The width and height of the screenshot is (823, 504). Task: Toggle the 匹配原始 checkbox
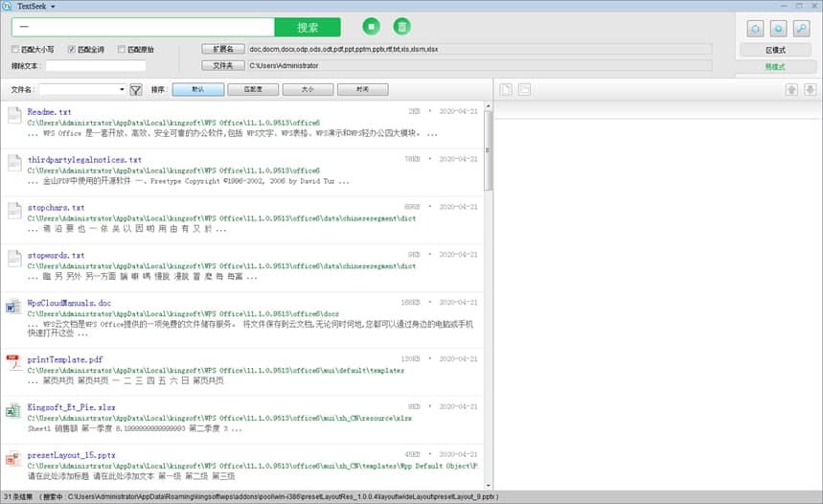point(122,49)
